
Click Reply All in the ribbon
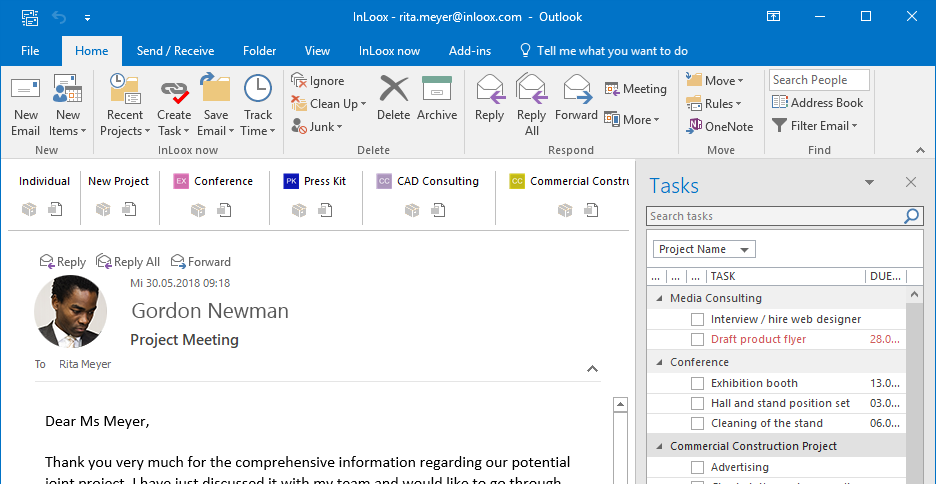tap(531, 105)
